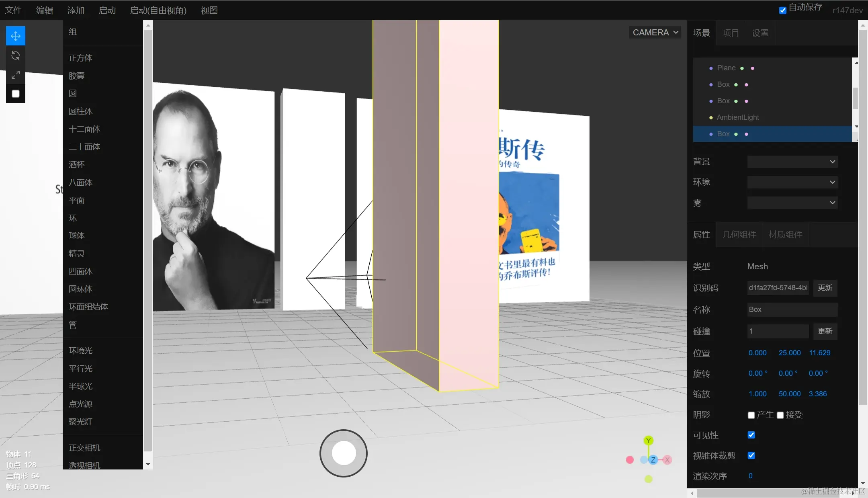
Task: Uncheck the 可见性 visibility checkbox
Action: 751,435
